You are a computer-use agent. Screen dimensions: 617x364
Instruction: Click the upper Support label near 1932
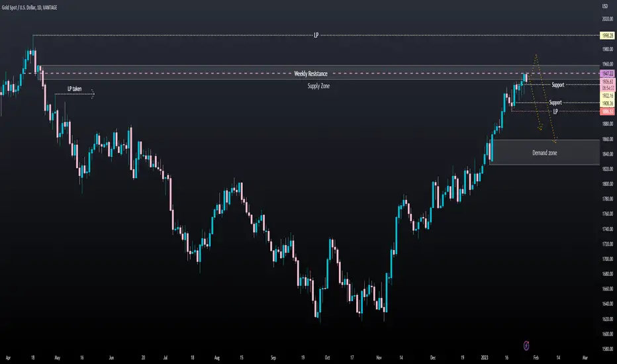(557, 85)
